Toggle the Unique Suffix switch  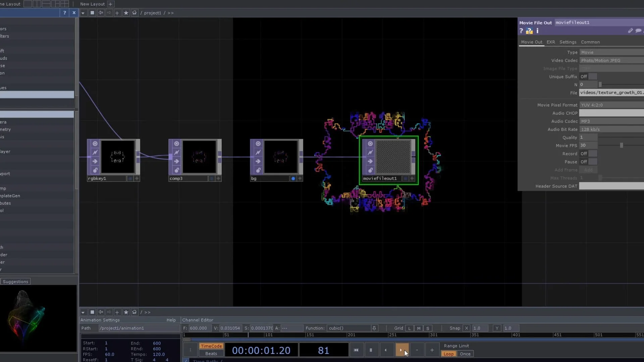(x=592, y=76)
